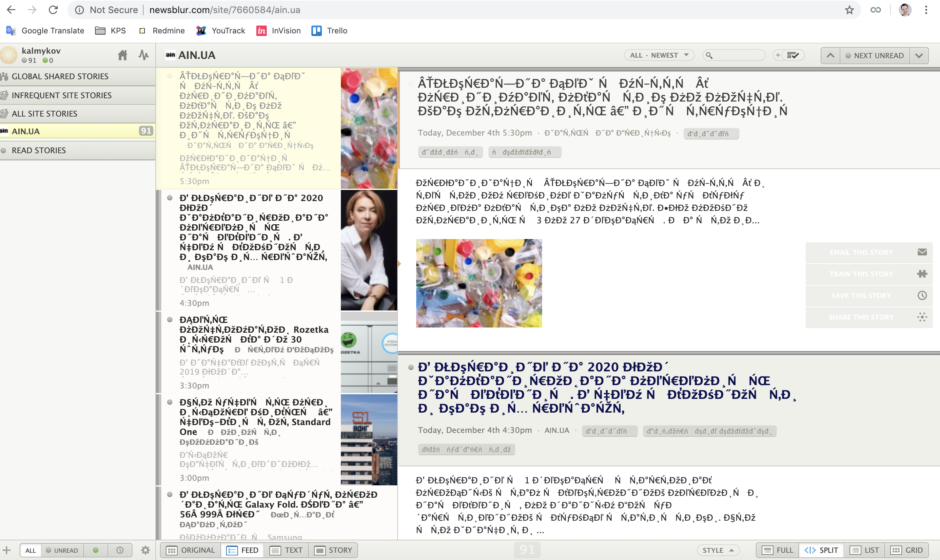
Task: Open the settings gear in sidebar footer
Action: pos(146,550)
